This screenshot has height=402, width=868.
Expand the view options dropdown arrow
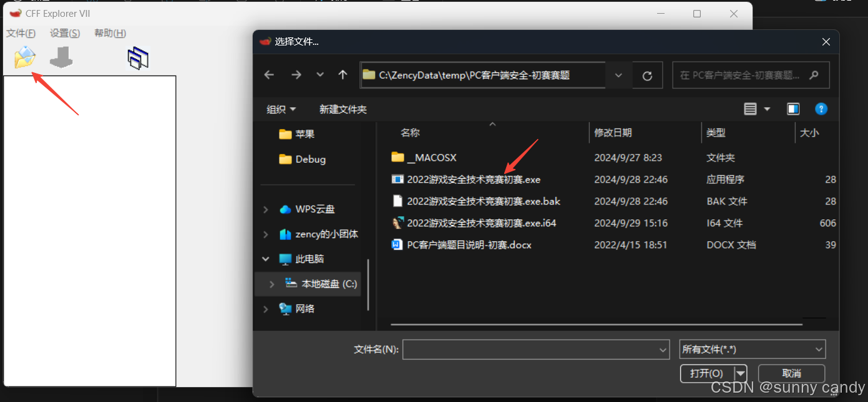click(x=768, y=109)
